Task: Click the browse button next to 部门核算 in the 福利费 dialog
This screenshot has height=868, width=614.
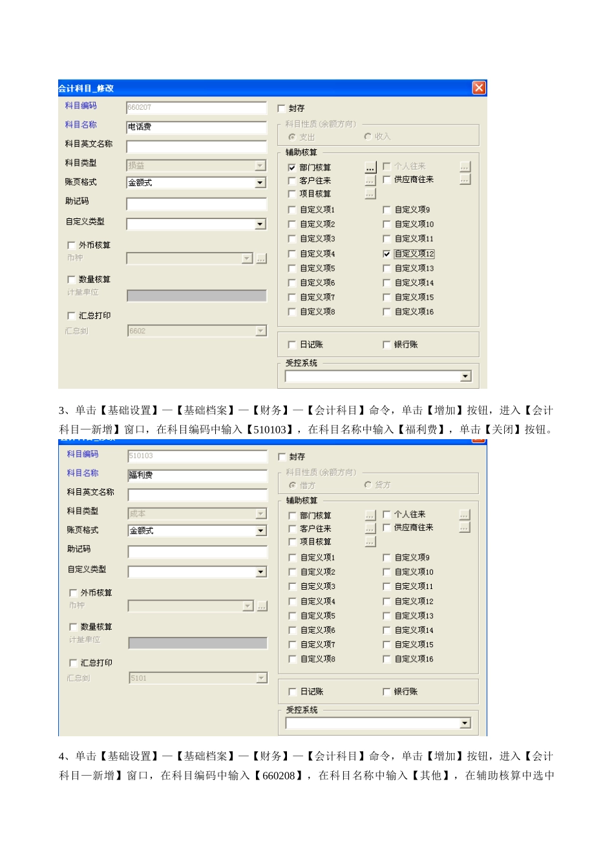Action: (x=370, y=515)
